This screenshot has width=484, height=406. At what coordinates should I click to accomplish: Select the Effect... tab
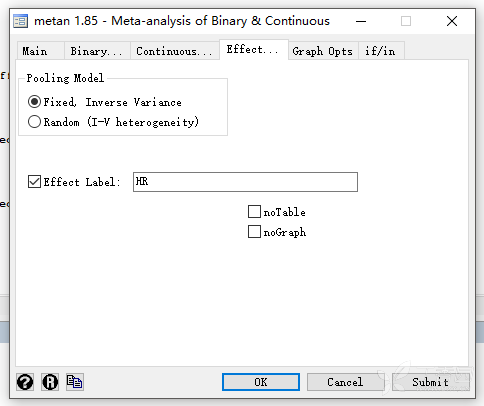point(254,50)
